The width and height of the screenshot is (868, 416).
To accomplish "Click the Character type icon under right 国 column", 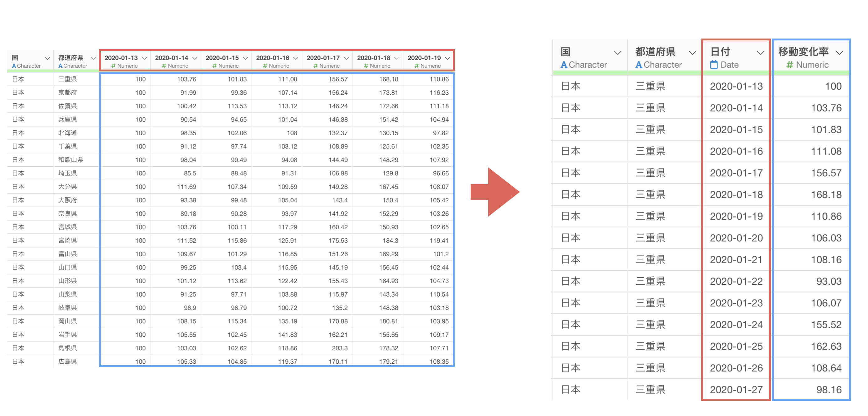I will tap(564, 65).
